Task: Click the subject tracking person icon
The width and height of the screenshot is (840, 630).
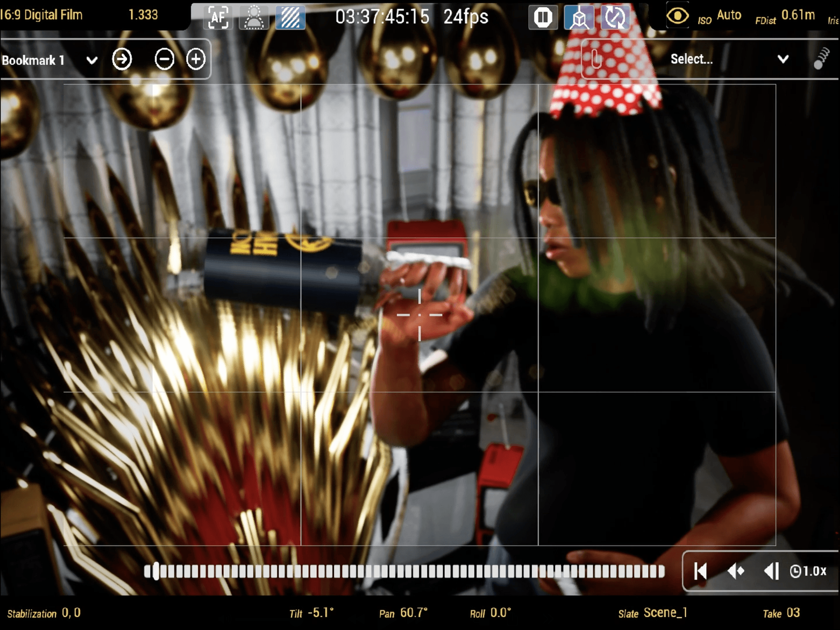Action: (254, 17)
